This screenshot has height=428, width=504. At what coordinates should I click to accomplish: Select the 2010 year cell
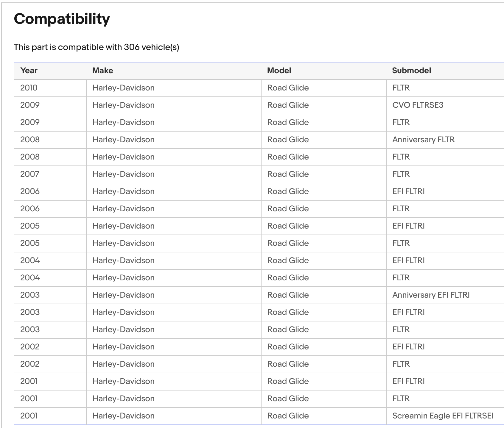click(29, 88)
